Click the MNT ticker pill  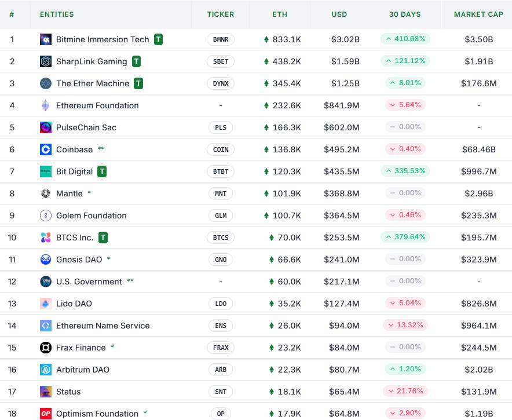point(221,193)
